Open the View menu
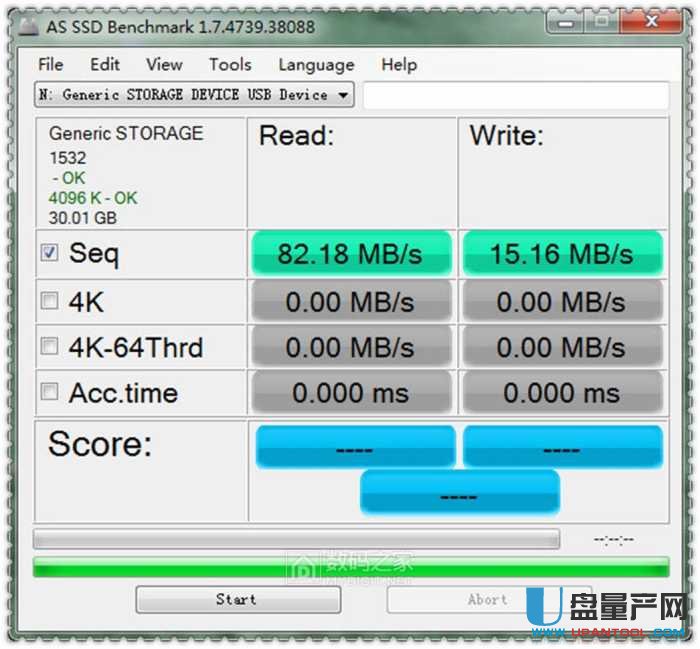The image size is (700, 649). pos(164,65)
